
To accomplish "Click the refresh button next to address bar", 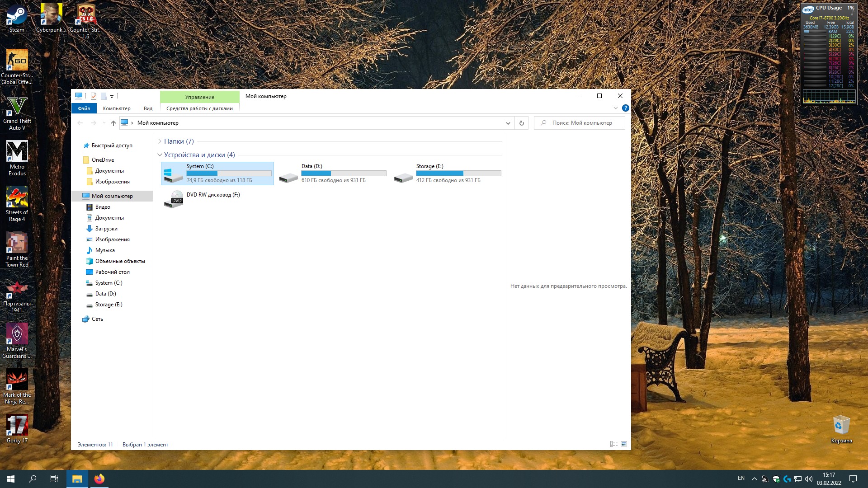I will (x=521, y=123).
